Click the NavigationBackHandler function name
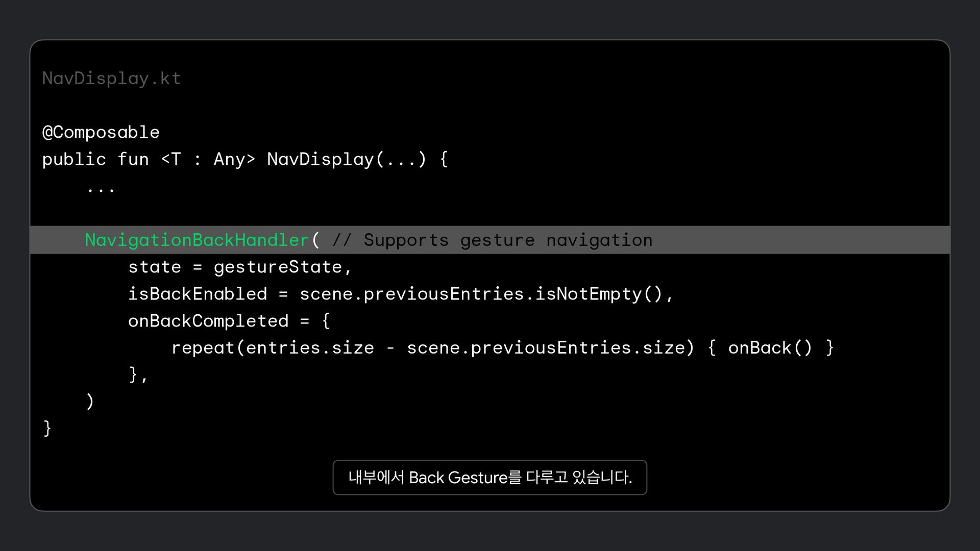This screenshot has width=980, height=551. pos(197,240)
